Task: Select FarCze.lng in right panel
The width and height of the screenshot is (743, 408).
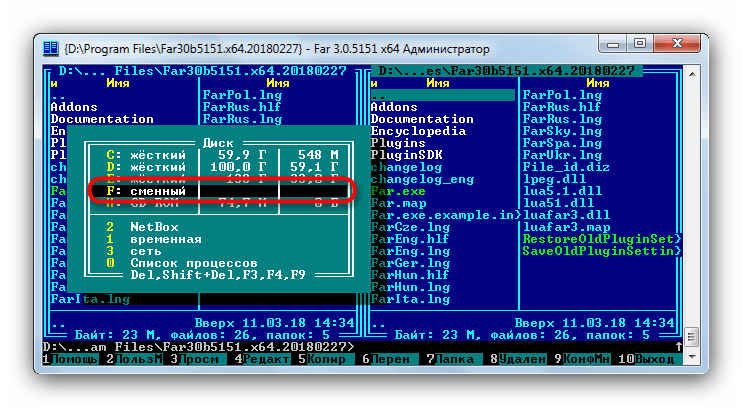Action: click(x=410, y=227)
